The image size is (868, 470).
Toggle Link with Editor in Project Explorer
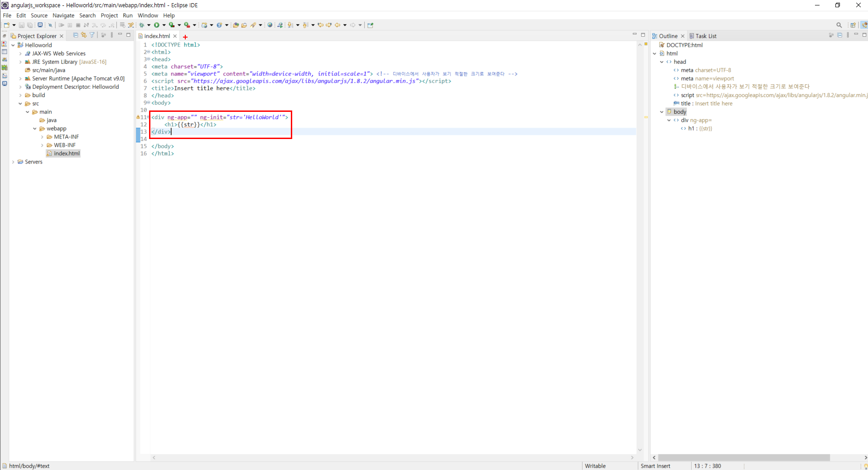click(84, 35)
